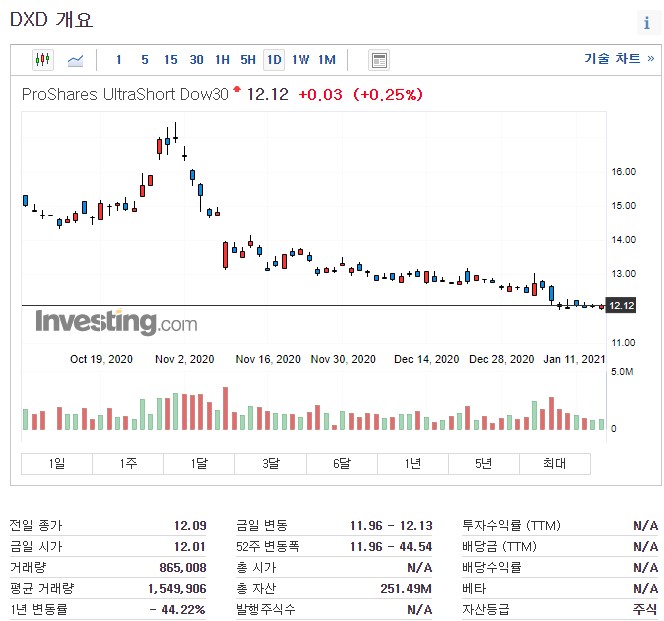Image resolution: width=664 pixels, height=621 pixels.
Task: Click the Nov 2, 2020 date label
Action: tap(185, 359)
